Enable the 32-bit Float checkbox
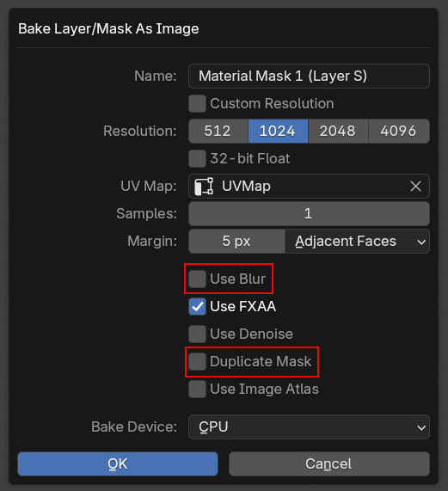Viewport: 448px width, 491px height. point(197,158)
